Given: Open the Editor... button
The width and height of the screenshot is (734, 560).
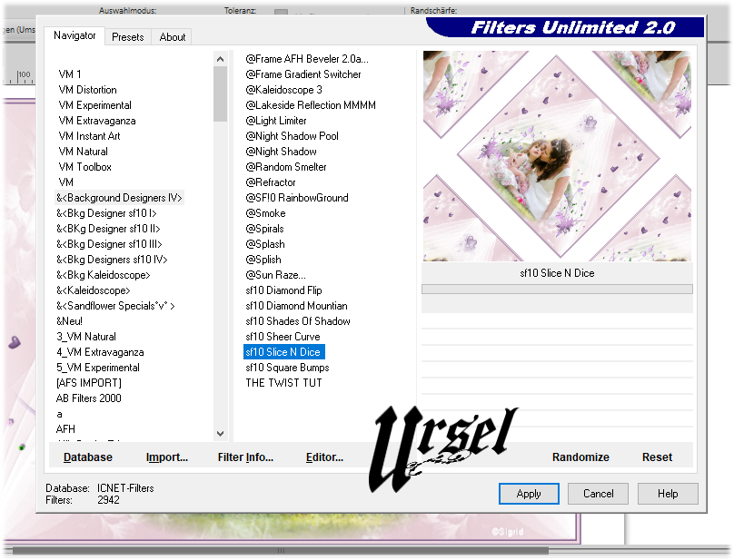Looking at the screenshot, I should click(324, 457).
